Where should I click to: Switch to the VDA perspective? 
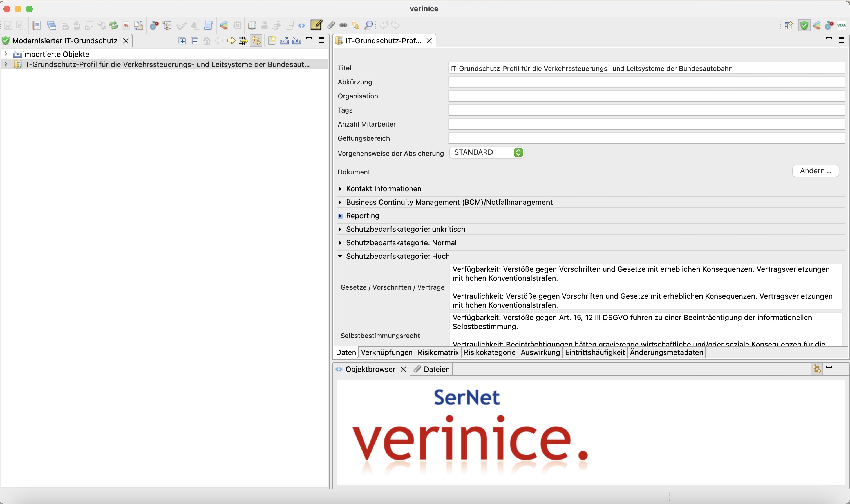click(842, 25)
